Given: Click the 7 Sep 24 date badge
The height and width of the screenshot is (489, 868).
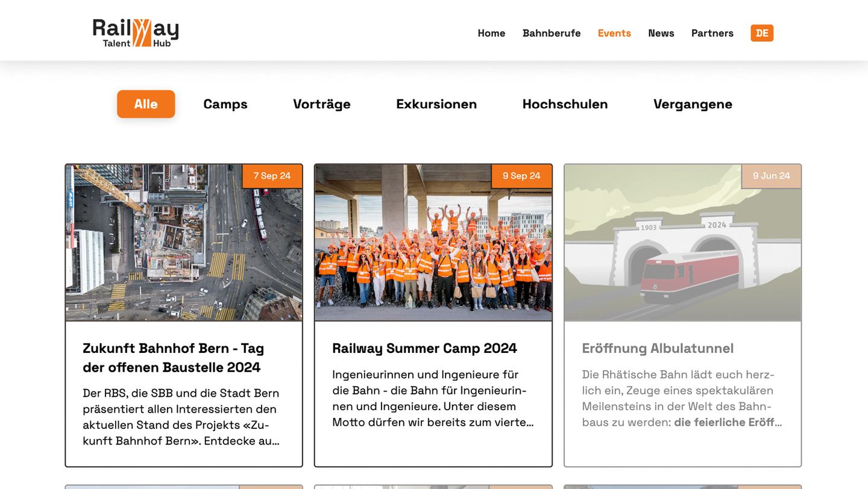Looking at the screenshot, I should [x=272, y=176].
